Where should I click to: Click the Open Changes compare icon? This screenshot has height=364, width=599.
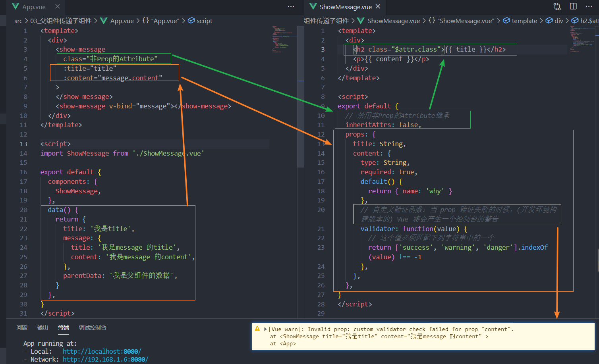(557, 6)
